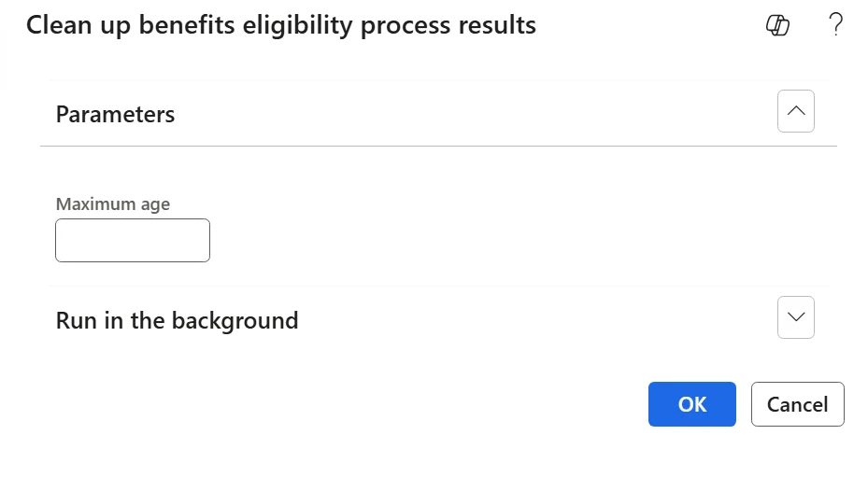Hide Parameters with the up-arrow button
Viewport: 868px width, 477px height.
tap(795, 111)
